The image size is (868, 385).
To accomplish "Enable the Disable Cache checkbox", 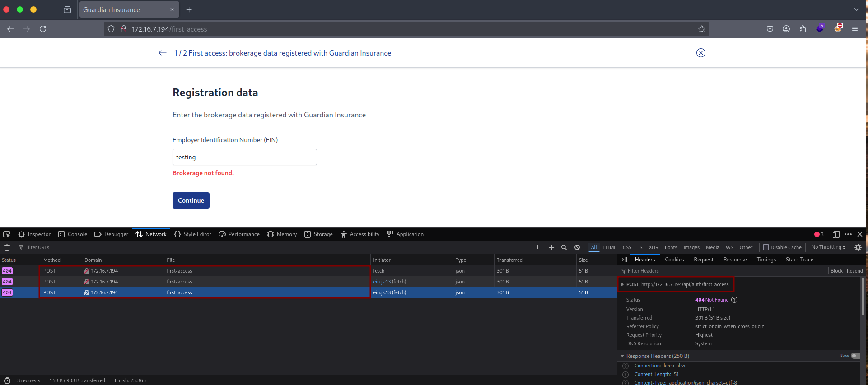I will [x=766, y=247].
